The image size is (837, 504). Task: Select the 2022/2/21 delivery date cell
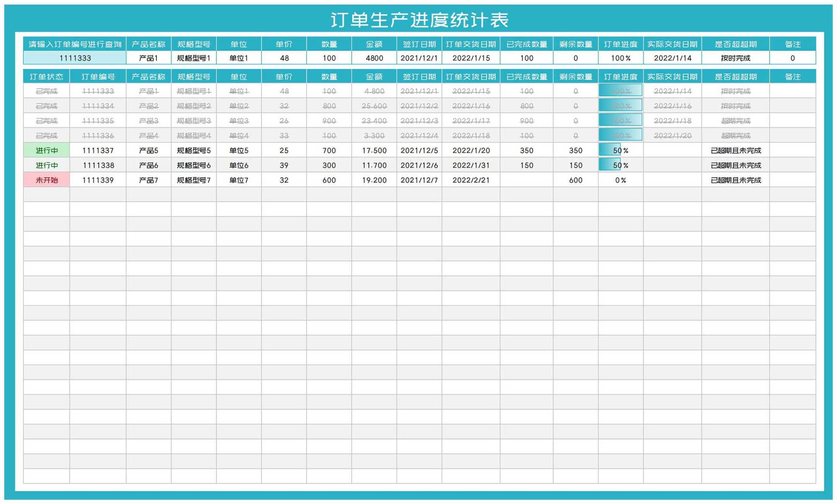click(471, 180)
